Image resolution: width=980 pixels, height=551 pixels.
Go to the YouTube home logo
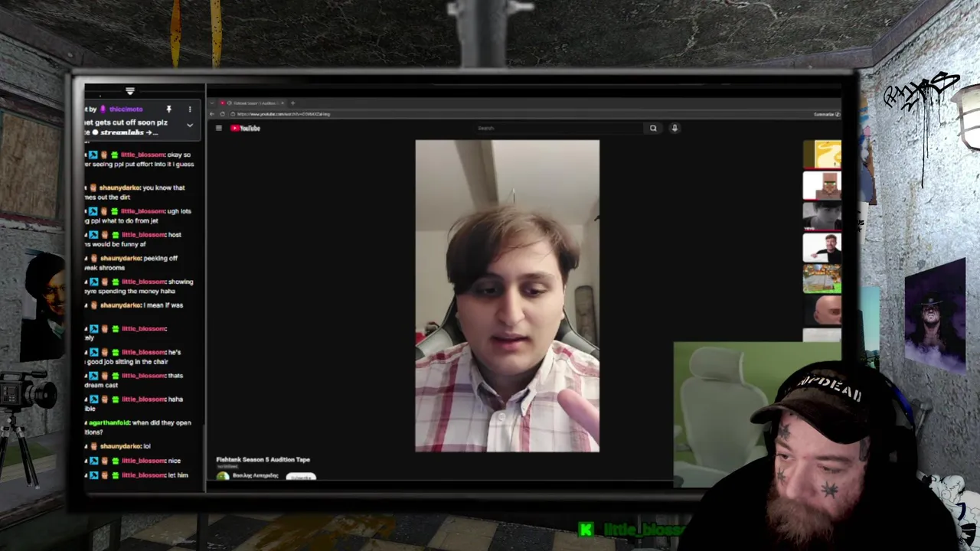point(245,128)
